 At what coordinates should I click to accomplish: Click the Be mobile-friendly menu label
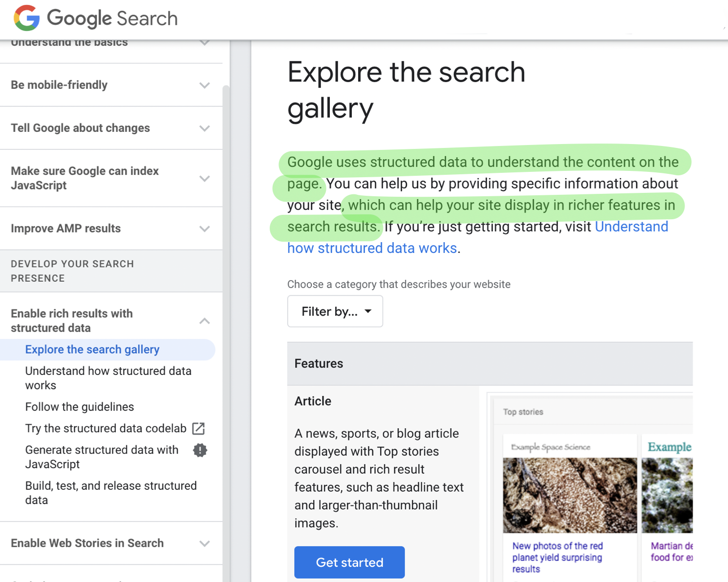point(59,85)
